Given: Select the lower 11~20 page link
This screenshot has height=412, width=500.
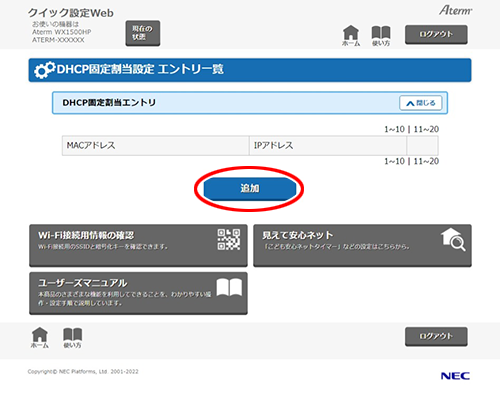Looking at the screenshot, I should pos(426,161).
